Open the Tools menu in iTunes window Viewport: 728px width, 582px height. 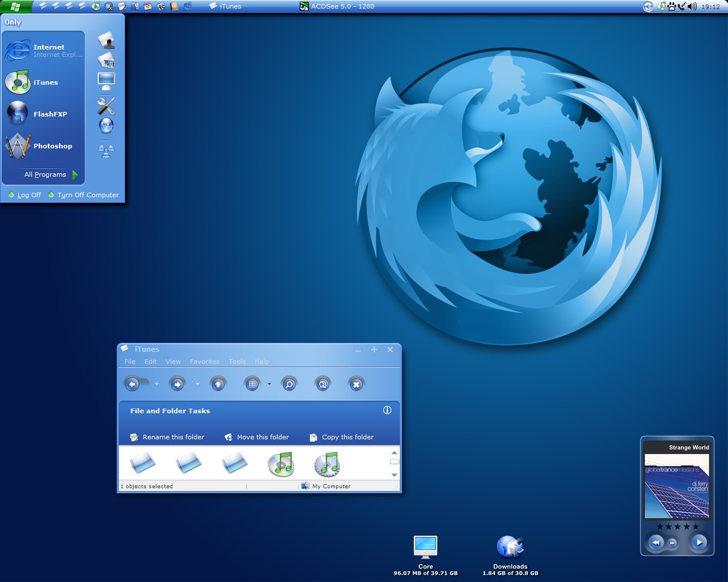pos(237,361)
